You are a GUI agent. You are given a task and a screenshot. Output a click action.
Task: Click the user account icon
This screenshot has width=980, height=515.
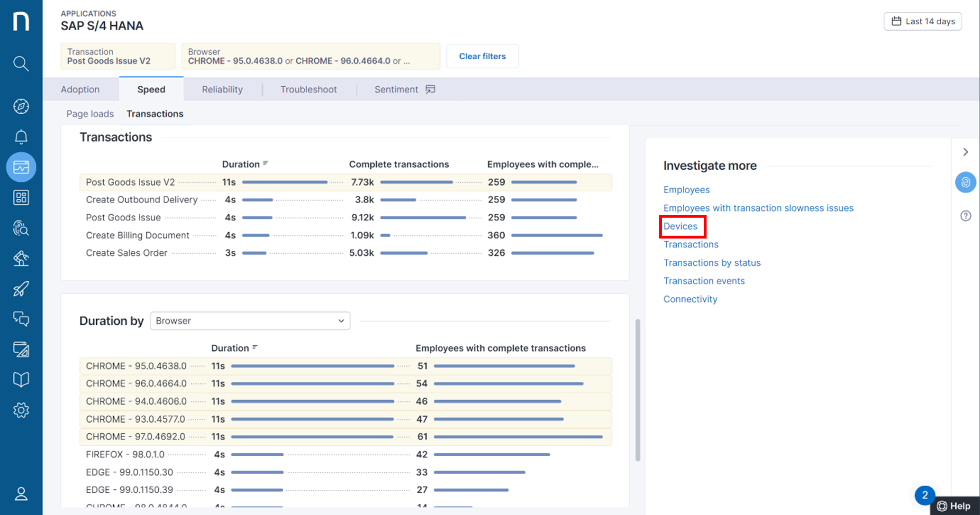[21, 494]
